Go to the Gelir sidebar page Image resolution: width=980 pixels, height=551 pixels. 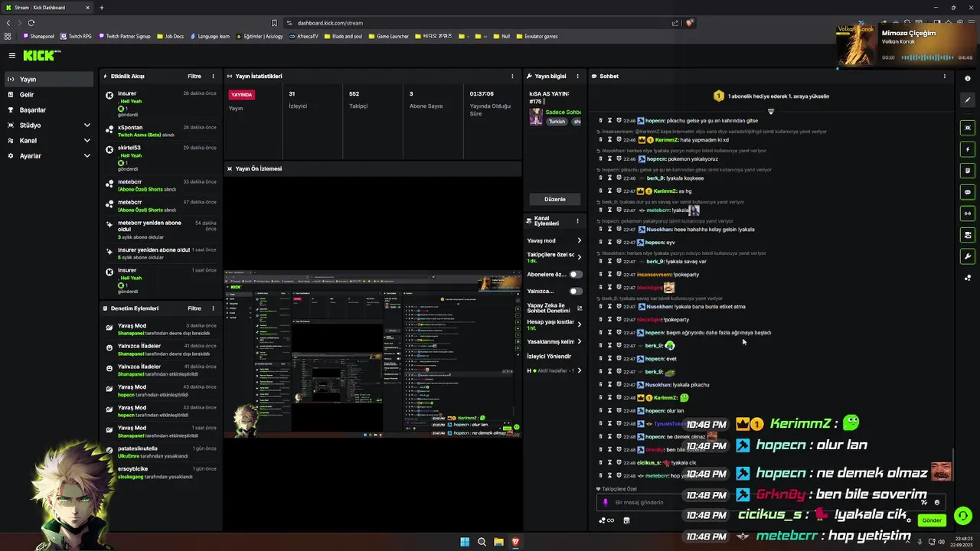[x=49, y=94]
